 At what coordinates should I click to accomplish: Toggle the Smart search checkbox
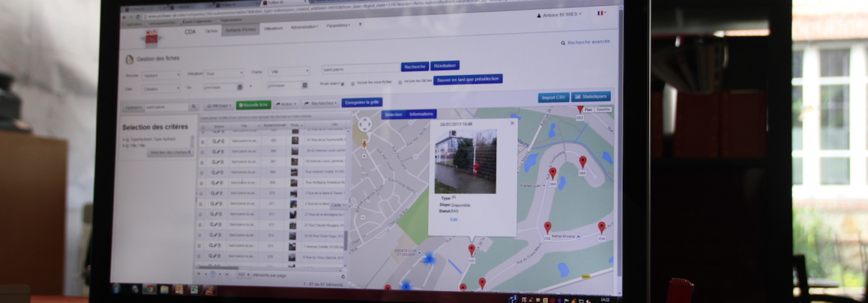[x=343, y=84]
